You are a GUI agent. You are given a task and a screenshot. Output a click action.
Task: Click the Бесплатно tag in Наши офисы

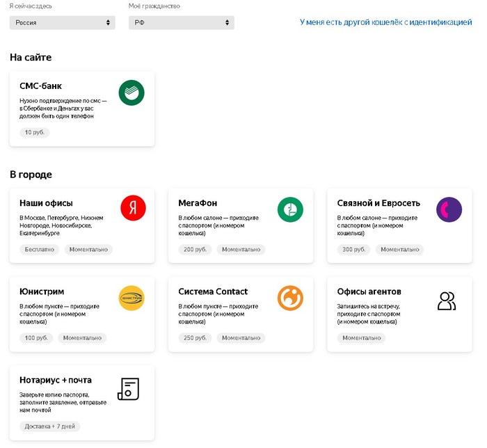click(40, 249)
